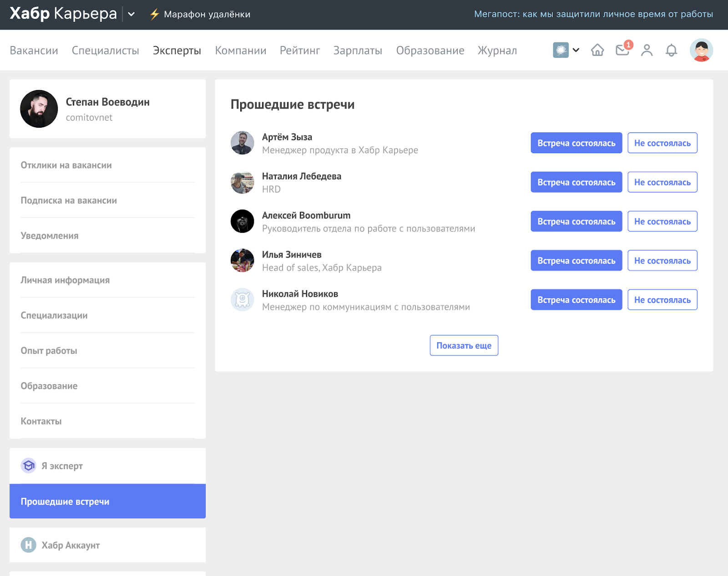This screenshot has height=576, width=728.
Task: Open messages envelope with notification badge
Action: pyautogui.click(x=623, y=49)
